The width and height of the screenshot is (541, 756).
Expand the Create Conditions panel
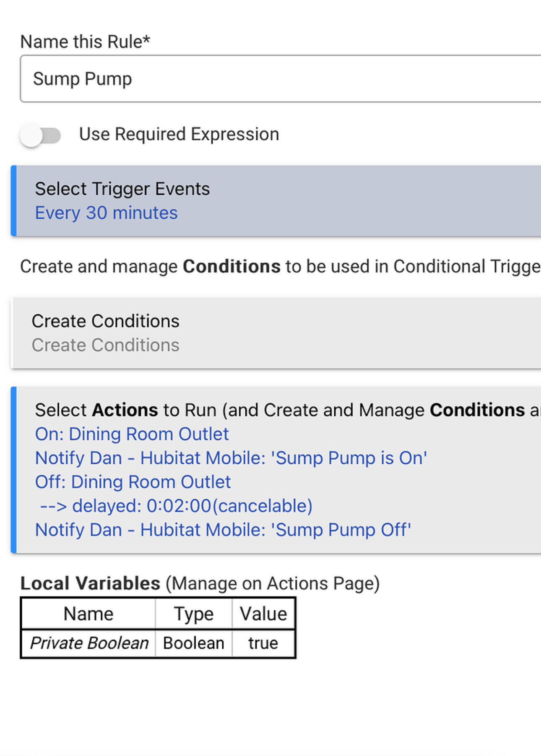276,333
